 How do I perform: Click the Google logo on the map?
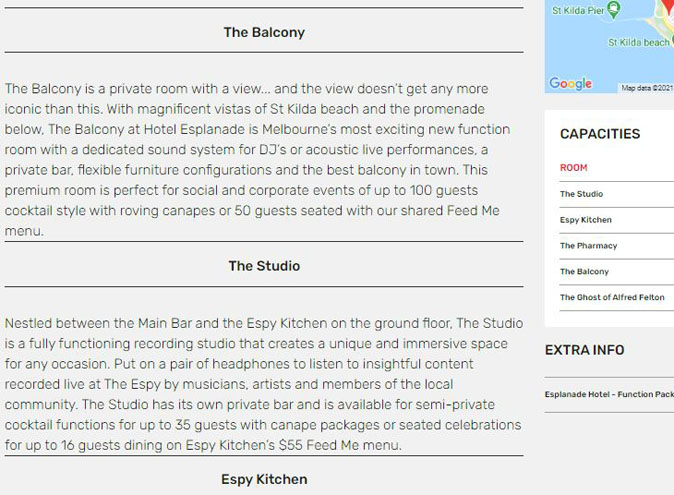click(570, 84)
